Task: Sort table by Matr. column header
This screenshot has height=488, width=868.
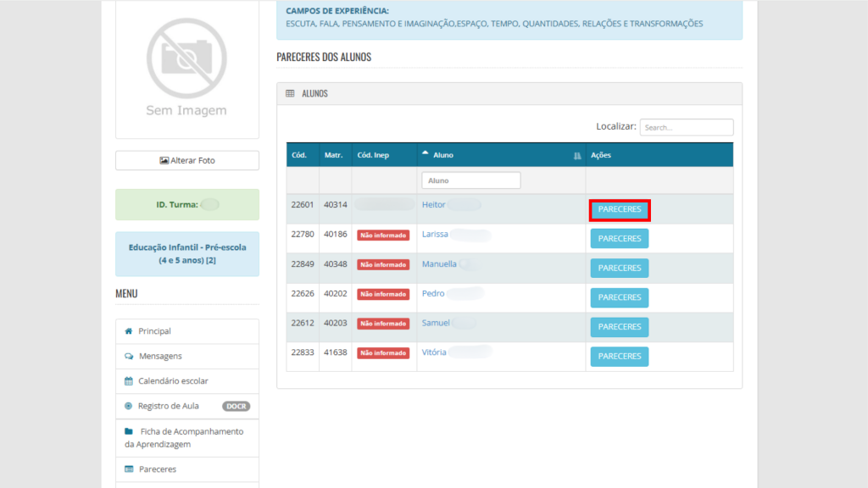Action: (x=333, y=156)
